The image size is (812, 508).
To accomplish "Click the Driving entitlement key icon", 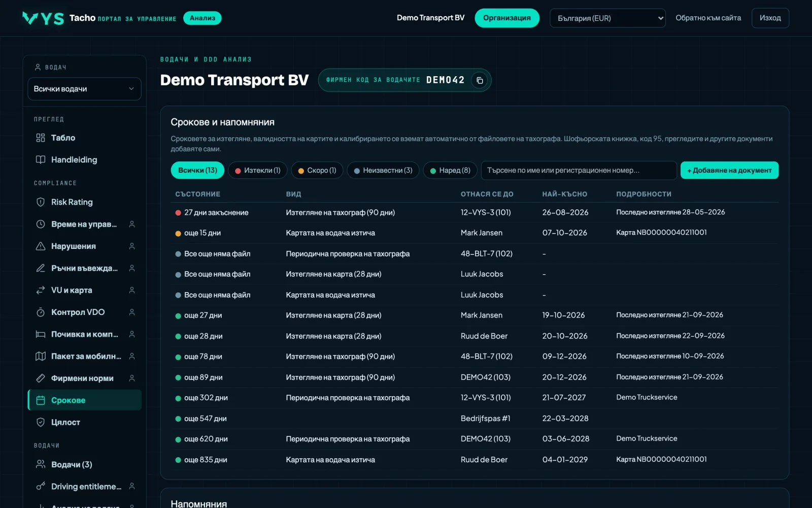I will coord(41,486).
